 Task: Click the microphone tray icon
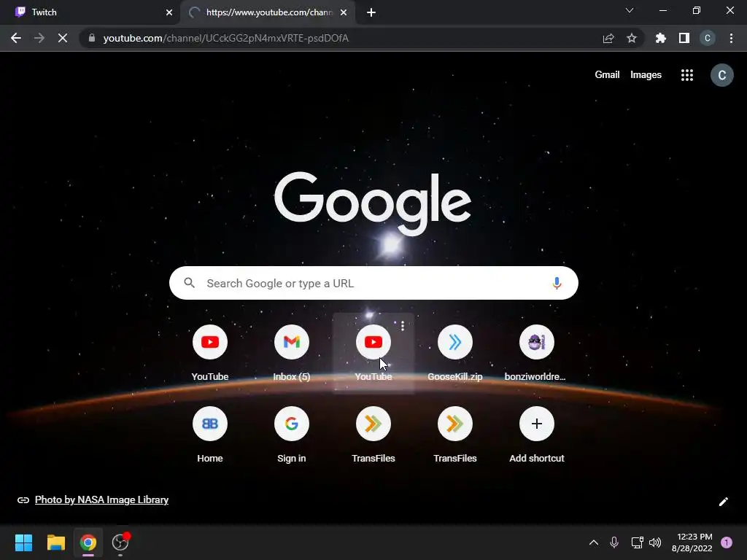(614, 542)
